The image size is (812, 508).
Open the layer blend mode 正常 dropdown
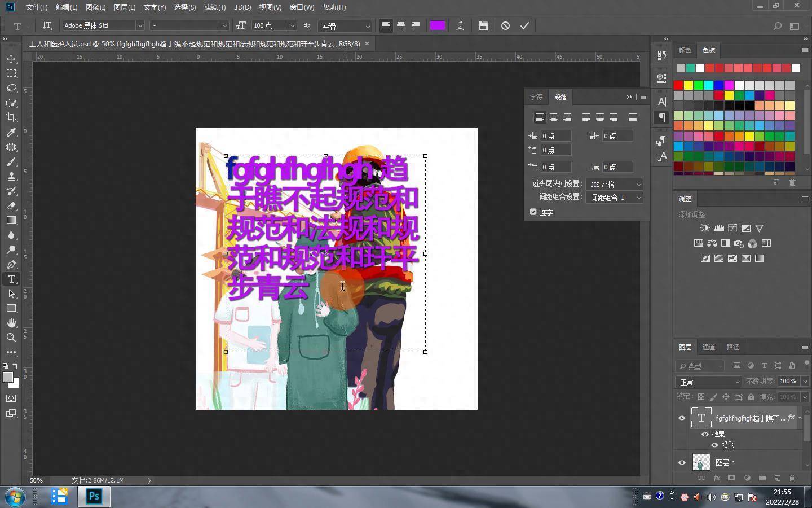(x=709, y=382)
